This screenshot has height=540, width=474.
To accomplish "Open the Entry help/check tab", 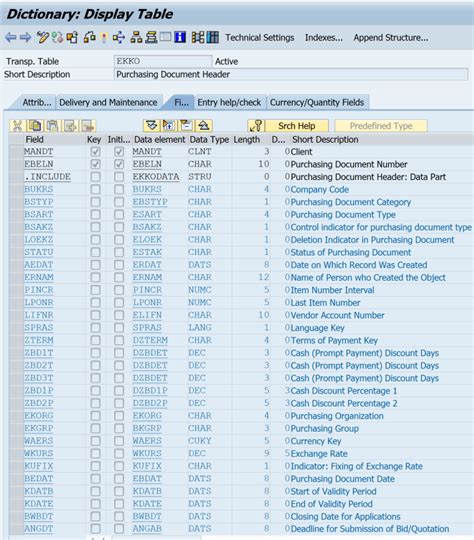I will click(229, 102).
